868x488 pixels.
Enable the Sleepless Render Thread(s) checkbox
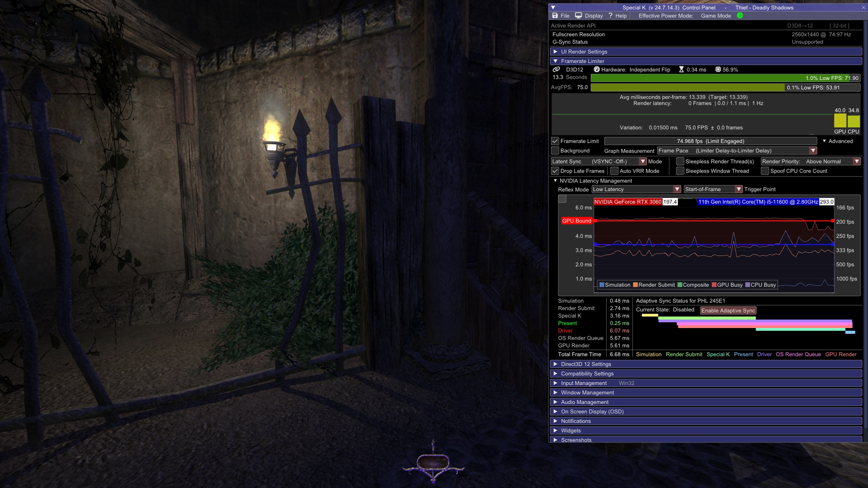click(680, 161)
